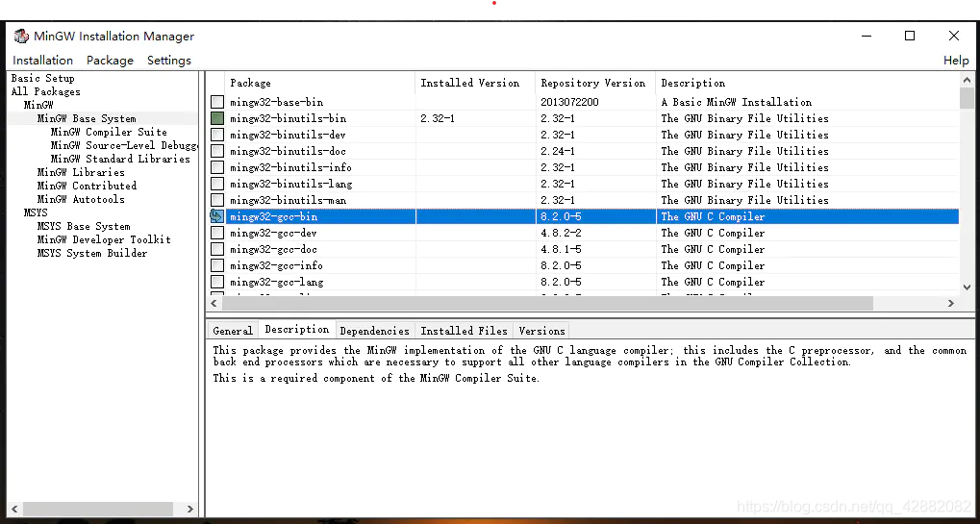Click the 2013072200 repository version cell

coord(569,102)
